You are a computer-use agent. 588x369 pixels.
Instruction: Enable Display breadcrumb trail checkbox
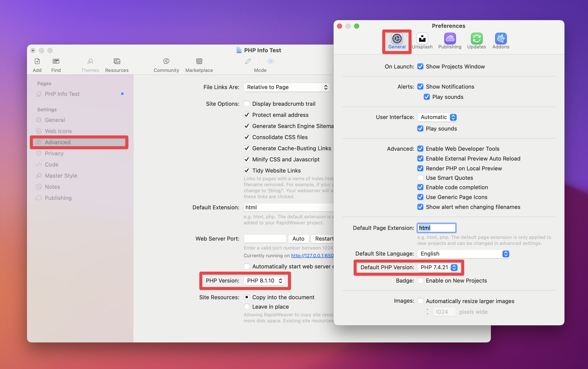tap(247, 104)
